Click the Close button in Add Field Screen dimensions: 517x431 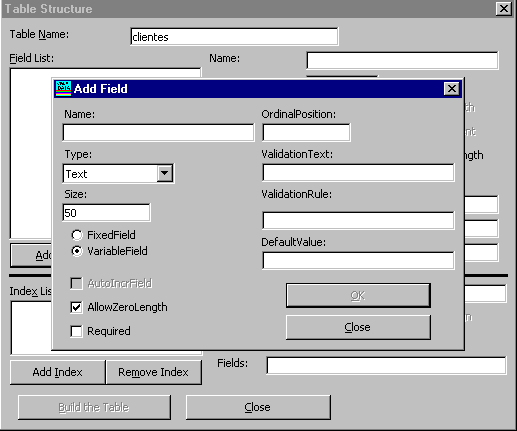click(x=358, y=327)
